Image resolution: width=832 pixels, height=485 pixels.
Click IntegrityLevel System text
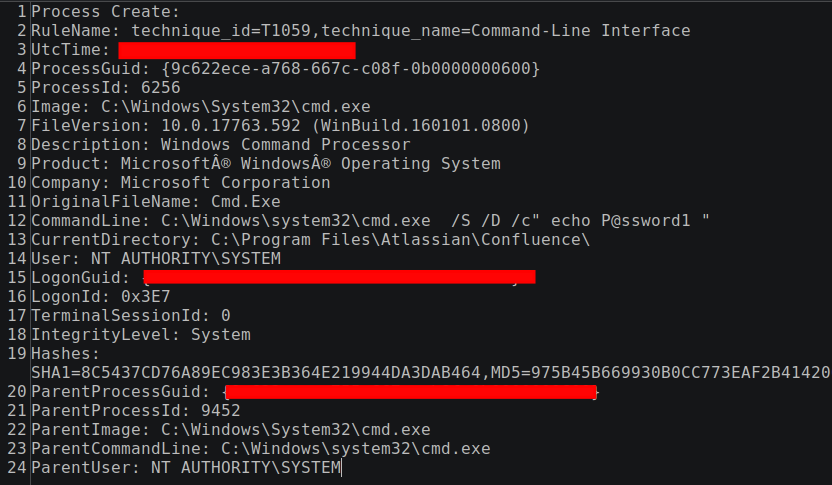coord(221,335)
